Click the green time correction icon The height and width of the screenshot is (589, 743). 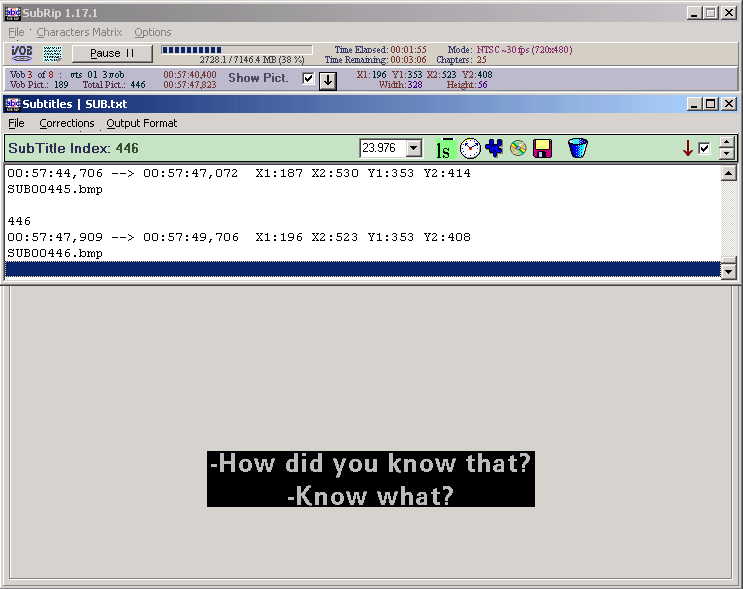[x=443, y=149]
